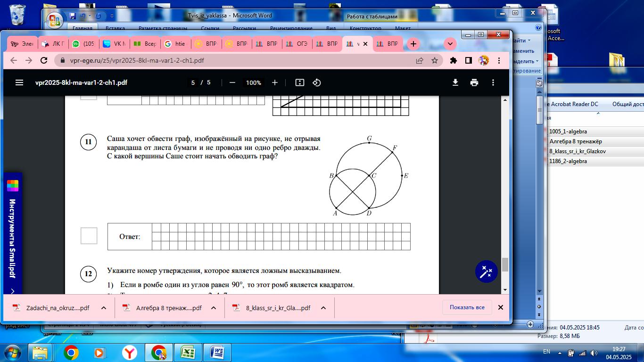644x362 pixels.
Task: Reload the current page
Action: point(44,60)
